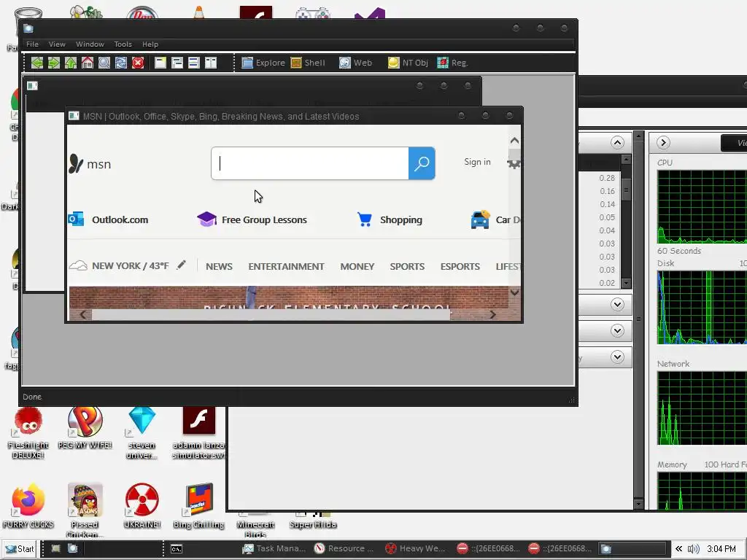Click the Search magnifier toolbar icon
This screenshot has height=560, width=747.
click(104, 63)
